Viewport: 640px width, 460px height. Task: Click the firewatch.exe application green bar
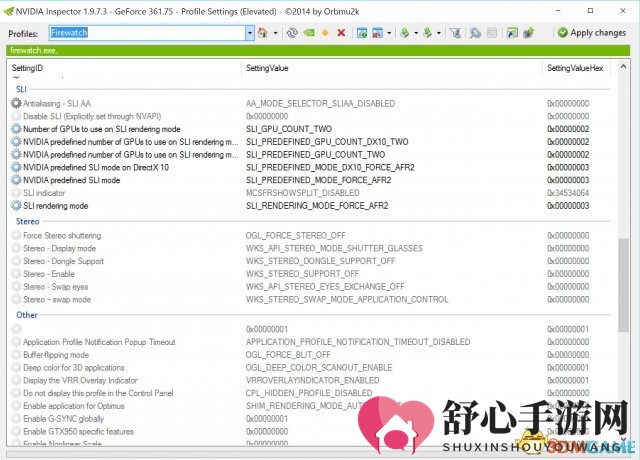[318, 51]
